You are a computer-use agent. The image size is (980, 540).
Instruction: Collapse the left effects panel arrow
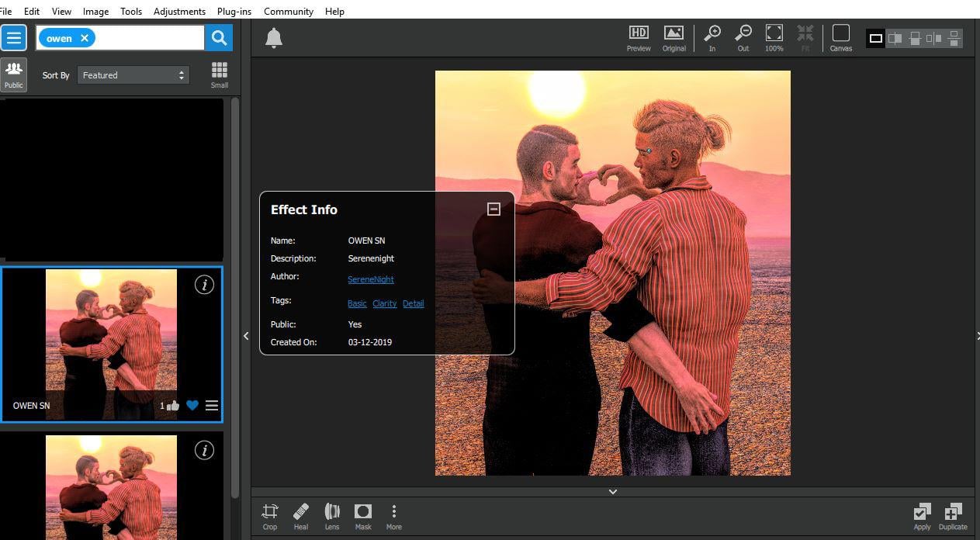(x=246, y=336)
